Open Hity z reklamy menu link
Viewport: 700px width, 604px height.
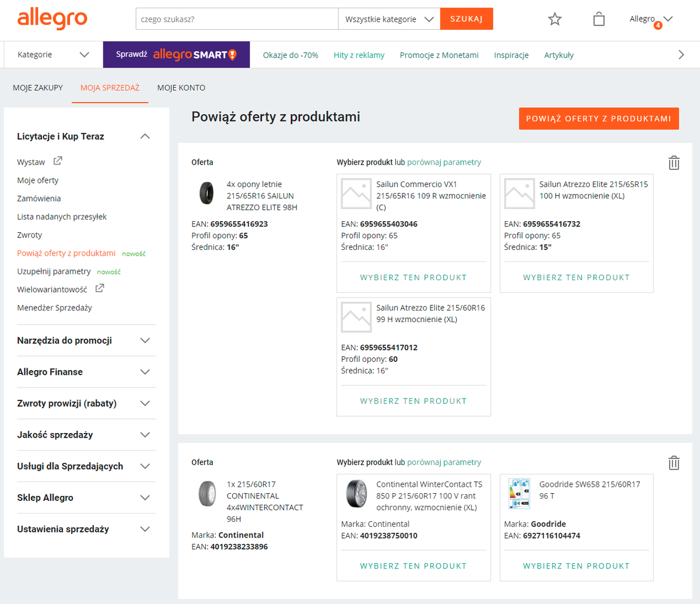click(x=359, y=55)
